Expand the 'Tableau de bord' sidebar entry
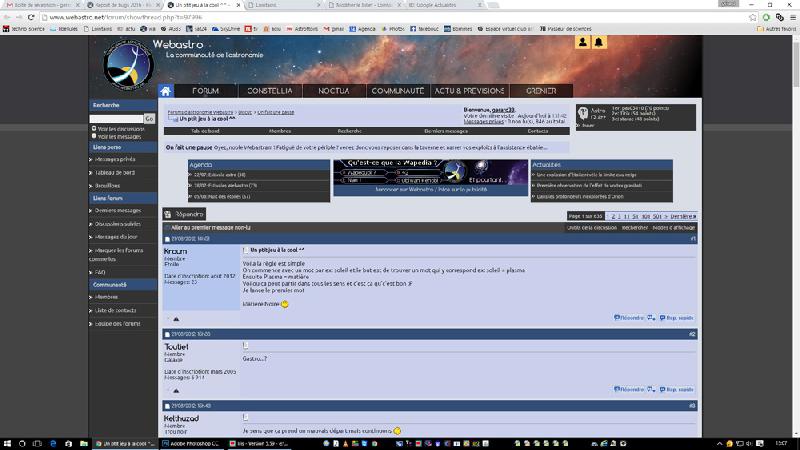 pos(115,172)
